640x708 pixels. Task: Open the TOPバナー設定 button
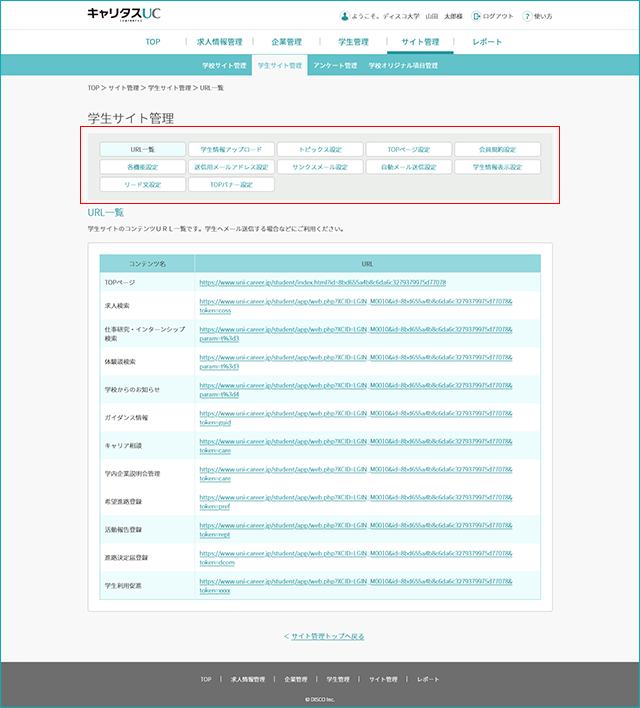pos(231,184)
